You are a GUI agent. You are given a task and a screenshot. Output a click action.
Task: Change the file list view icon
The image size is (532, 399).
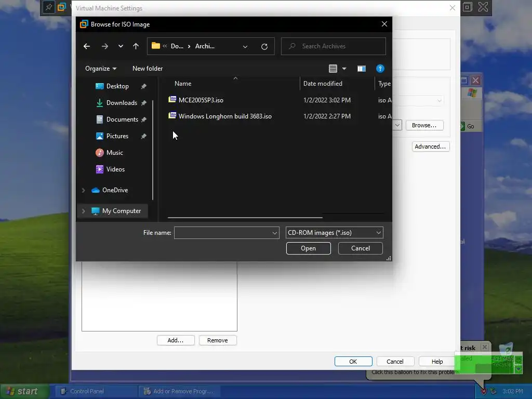click(x=333, y=69)
